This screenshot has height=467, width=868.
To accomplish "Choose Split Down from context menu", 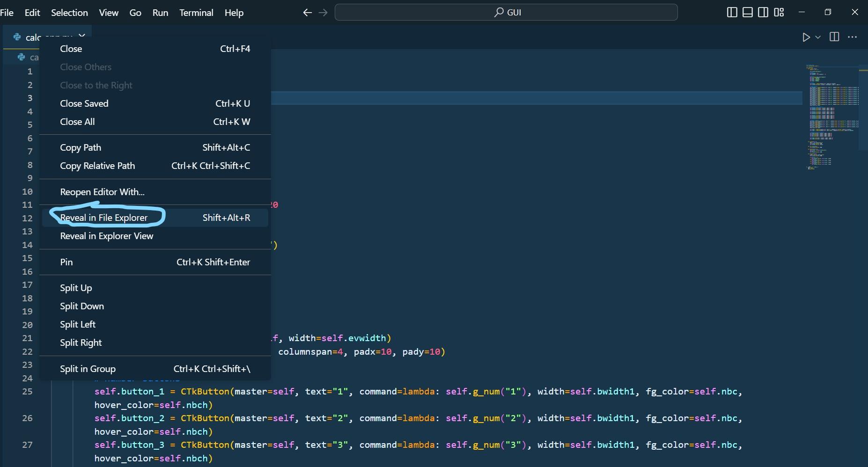I will pyautogui.click(x=82, y=306).
